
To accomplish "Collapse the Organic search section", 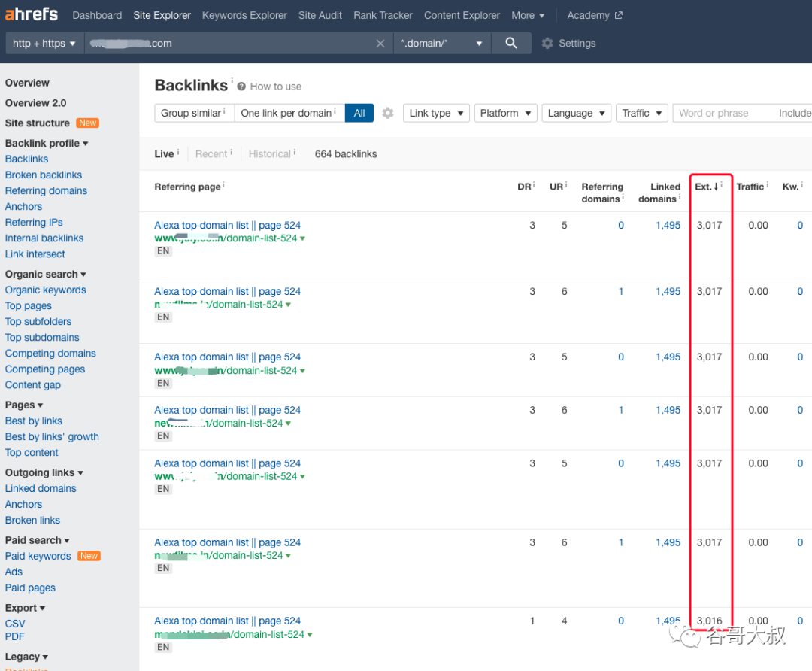I will (46, 274).
